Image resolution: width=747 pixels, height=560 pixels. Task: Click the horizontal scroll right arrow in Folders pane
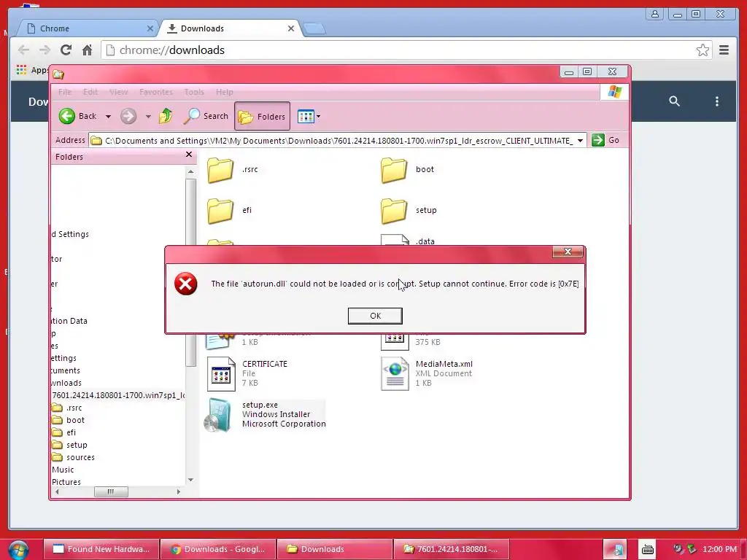coord(179,492)
